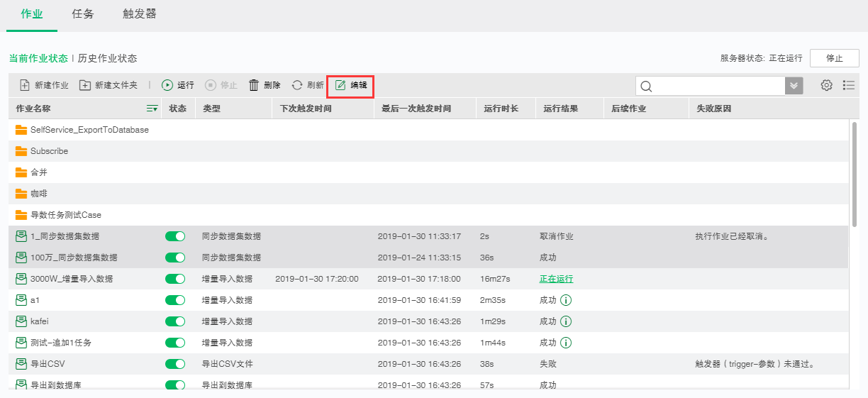
Task: Toggle the kafei job status switch
Action: [174, 321]
